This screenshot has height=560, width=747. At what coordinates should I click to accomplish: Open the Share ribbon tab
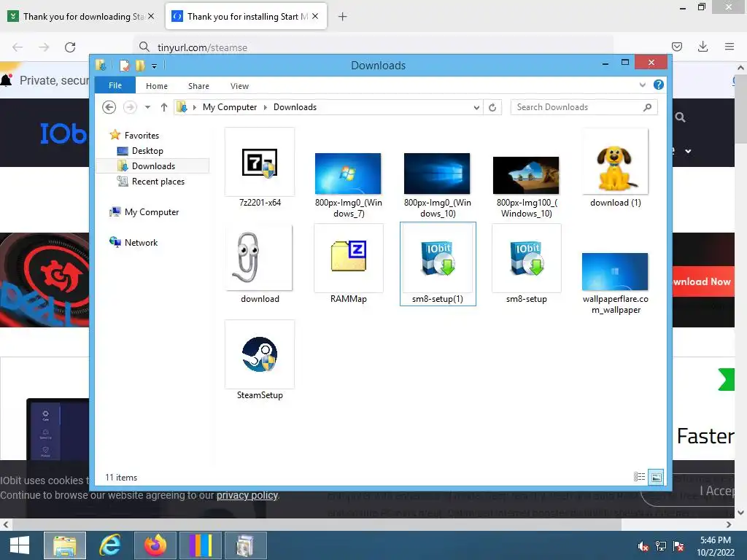198,86
